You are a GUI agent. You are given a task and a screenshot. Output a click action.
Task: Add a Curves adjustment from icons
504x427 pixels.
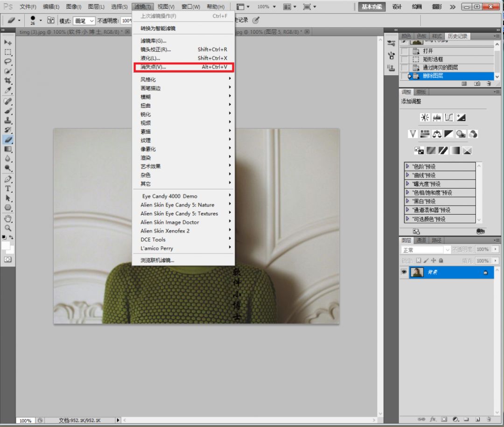click(x=449, y=117)
